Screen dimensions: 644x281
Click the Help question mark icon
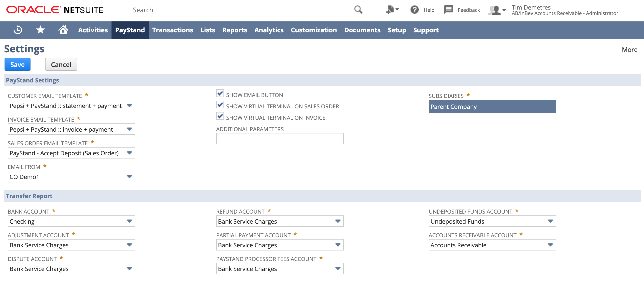tap(414, 10)
